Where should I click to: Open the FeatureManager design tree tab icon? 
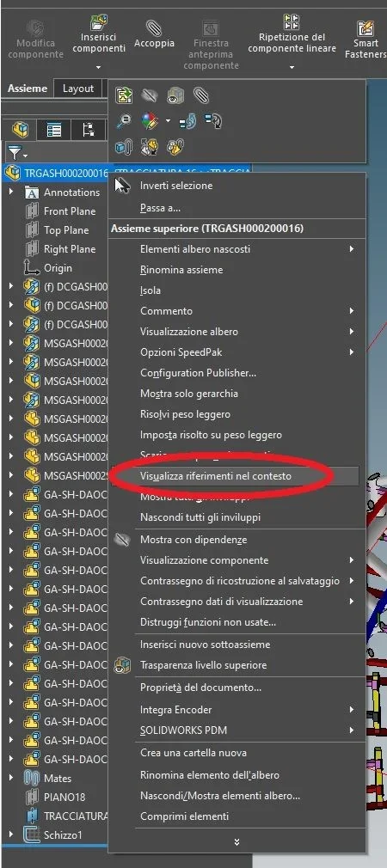click(x=20, y=130)
